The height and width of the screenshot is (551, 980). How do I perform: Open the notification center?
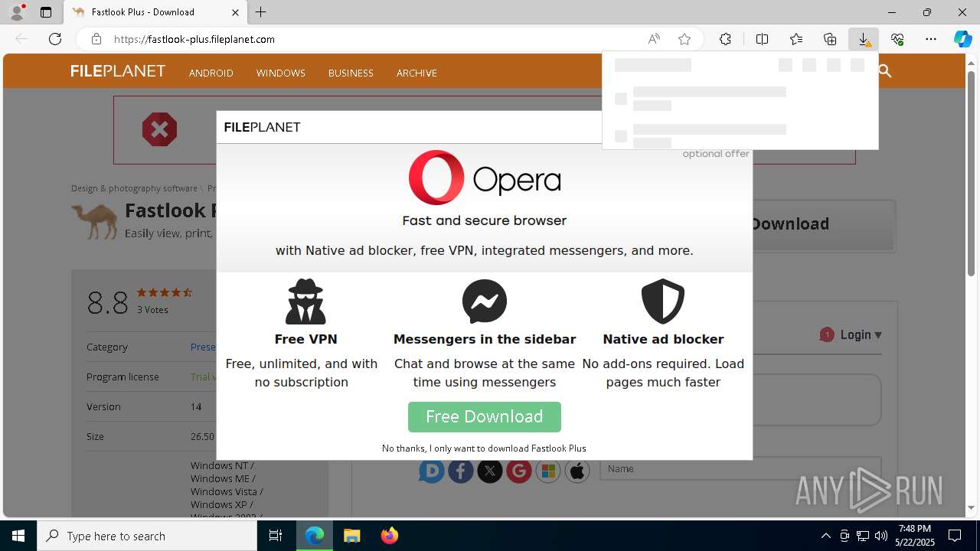pos(955,536)
